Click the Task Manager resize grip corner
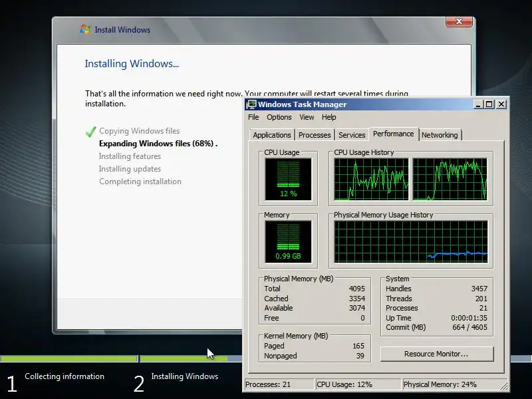This screenshot has height=399, width=532. coord(504,386)
